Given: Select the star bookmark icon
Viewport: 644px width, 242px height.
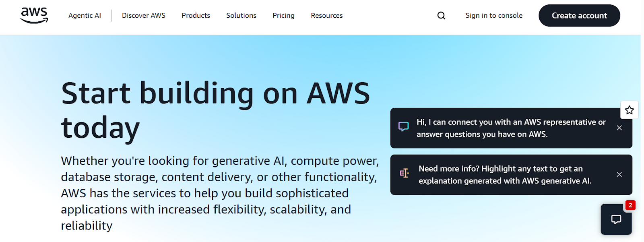Looking at the screenshot, I should (629, 110).
